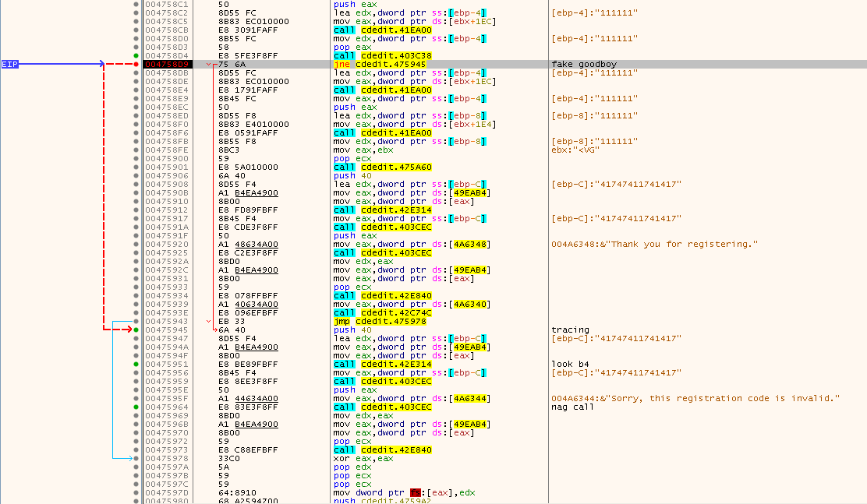Click the green dot beside 00475951

point(136,364)
